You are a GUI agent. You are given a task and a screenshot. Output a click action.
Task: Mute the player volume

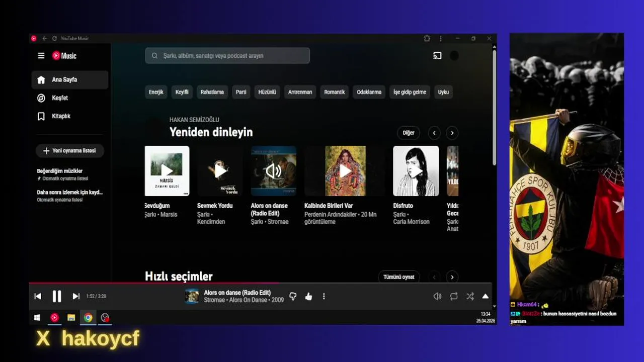[437, 296]
